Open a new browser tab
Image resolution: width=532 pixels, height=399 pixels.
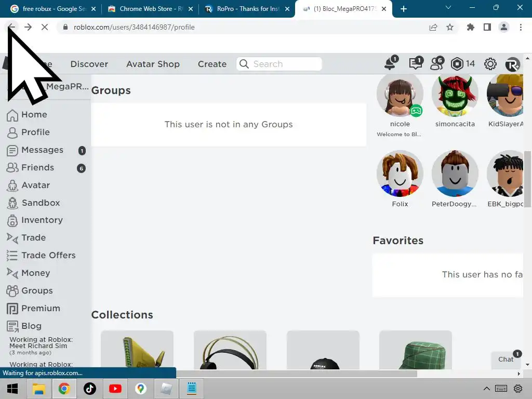(x=403, y=9)
